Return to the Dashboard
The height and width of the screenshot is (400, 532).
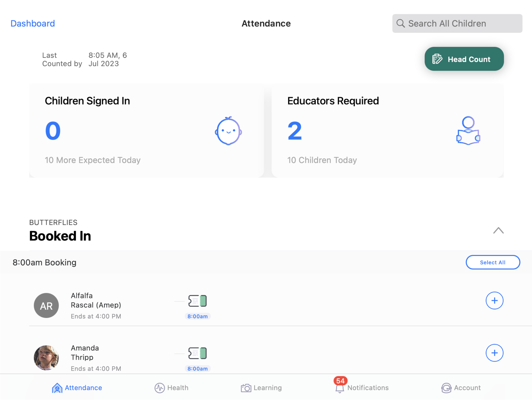click(x=32, y=23)
